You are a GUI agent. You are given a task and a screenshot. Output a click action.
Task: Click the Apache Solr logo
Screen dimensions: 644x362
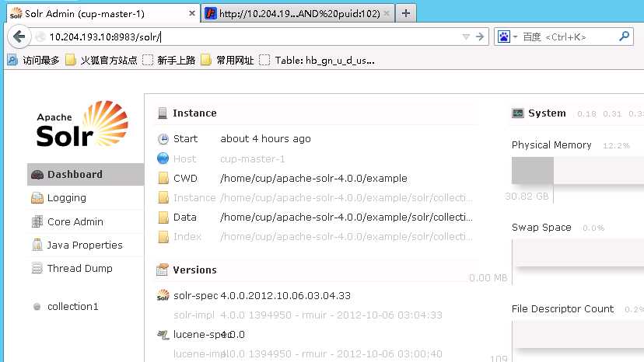[82, 124]
